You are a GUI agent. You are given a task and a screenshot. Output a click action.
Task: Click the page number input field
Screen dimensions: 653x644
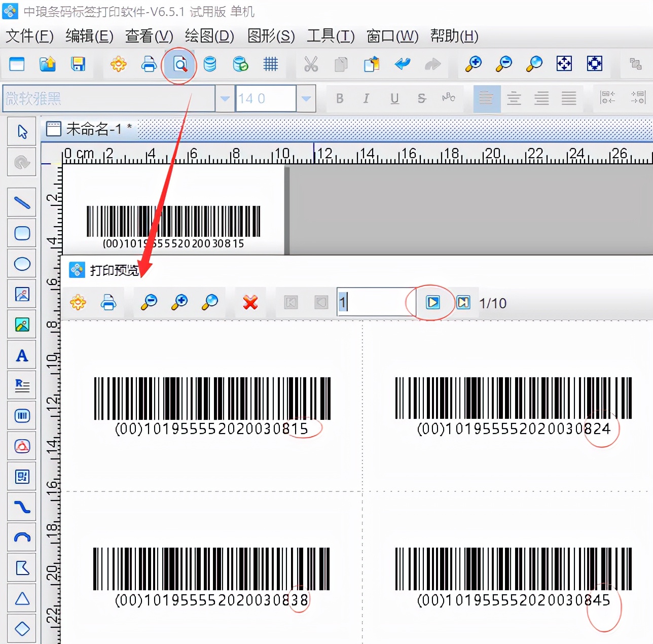[x=374, y=302]
